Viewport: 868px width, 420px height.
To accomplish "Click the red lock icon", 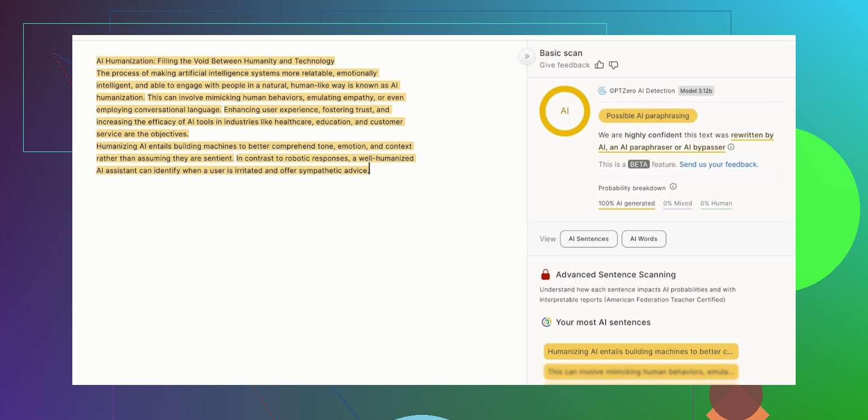I will coord(545,275).
